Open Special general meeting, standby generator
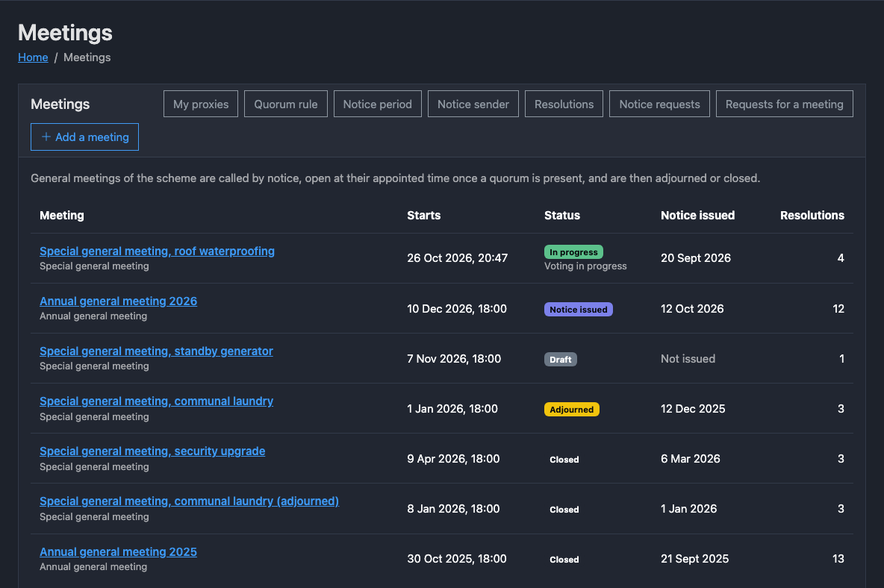 point(156,351)
